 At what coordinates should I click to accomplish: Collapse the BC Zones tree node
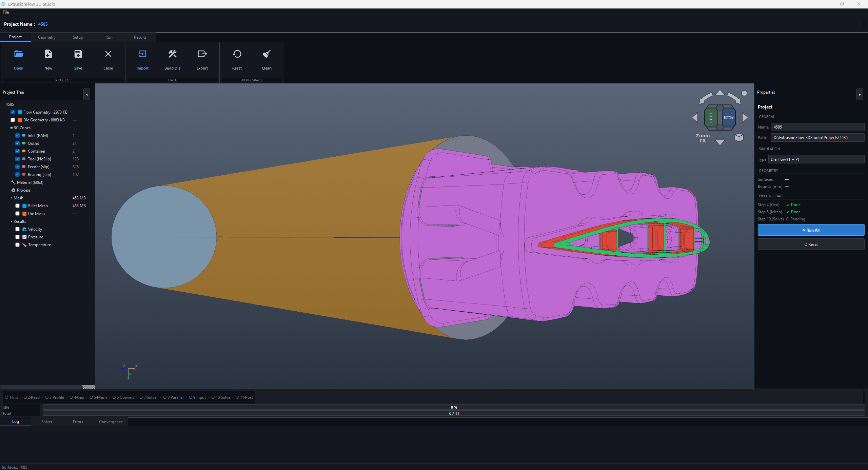point(12,128)
